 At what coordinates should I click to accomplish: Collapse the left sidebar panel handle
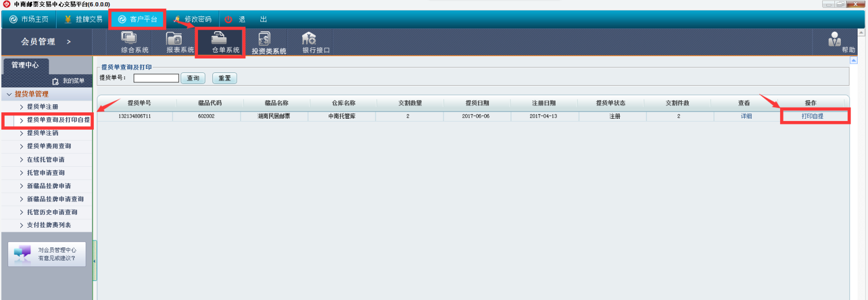tap(95, 262)
